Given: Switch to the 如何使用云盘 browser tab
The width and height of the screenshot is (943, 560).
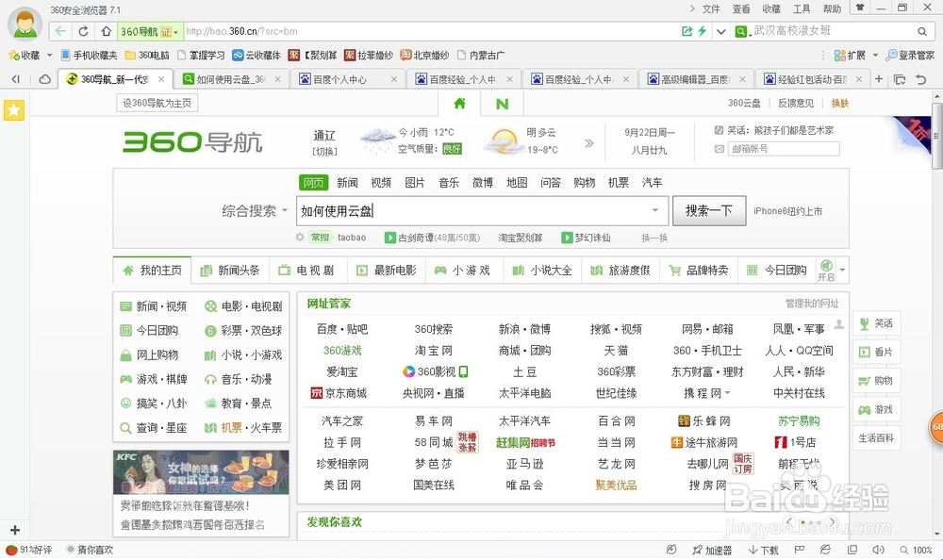Looking at the screenshot, I should [x=232, y=79].
